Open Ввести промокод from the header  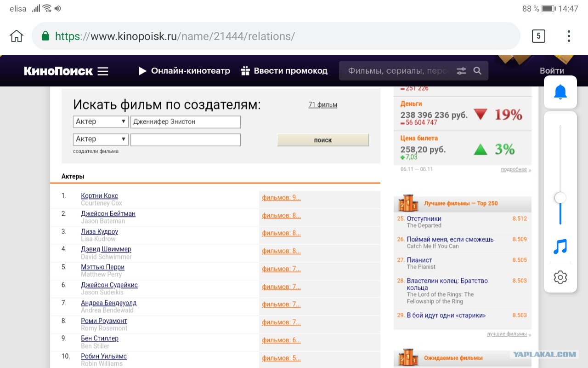tap(284, 71)
